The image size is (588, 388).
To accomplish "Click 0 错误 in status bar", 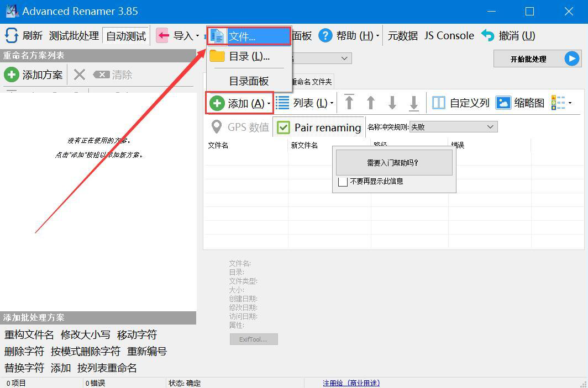I will coord(95,383).
